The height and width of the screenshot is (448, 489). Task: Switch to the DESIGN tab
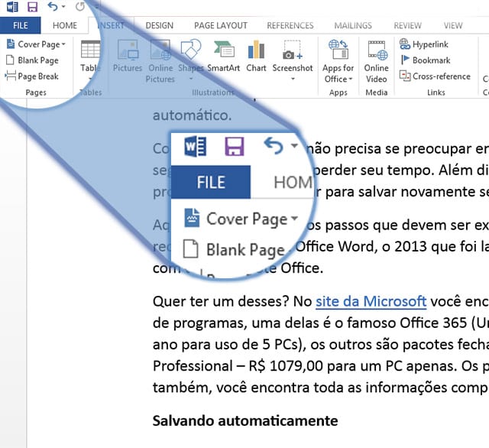click(160, 25)
